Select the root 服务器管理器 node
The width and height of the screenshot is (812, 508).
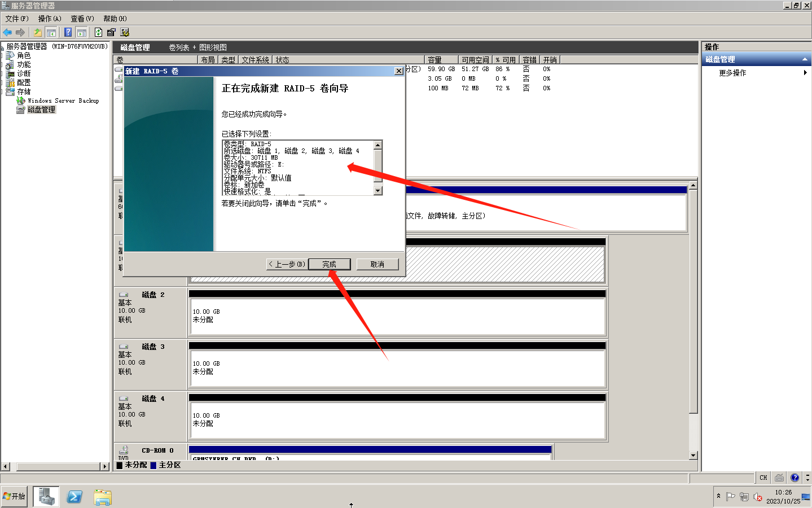[x=56, y=46]
